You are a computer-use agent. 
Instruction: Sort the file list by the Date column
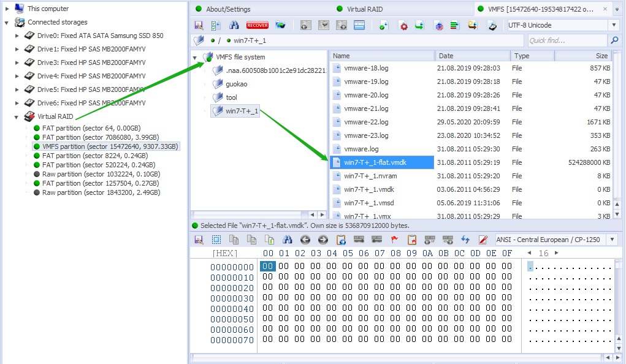pyautogui.click(x=472, y=56)
